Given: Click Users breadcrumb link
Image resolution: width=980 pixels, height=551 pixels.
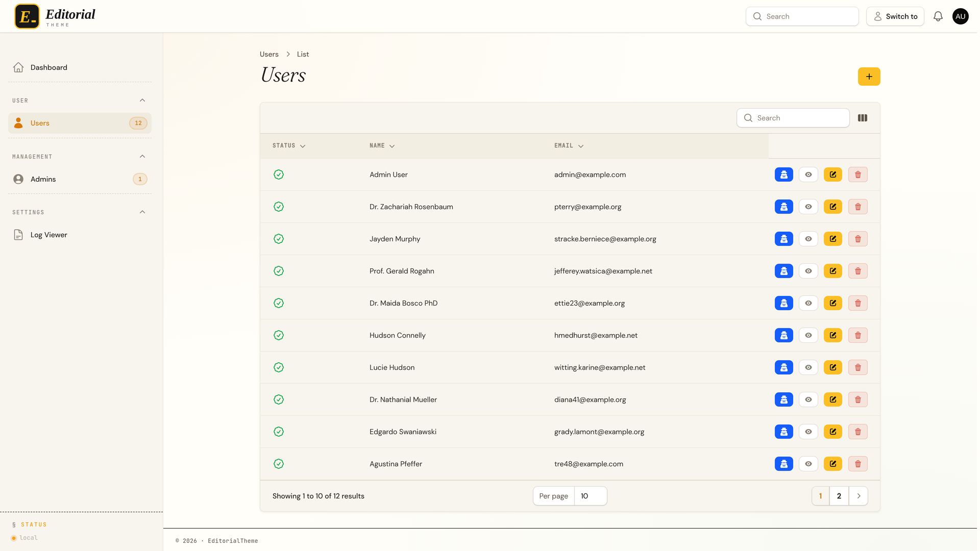Looking at the screenshot, I should tap(269, 54).
